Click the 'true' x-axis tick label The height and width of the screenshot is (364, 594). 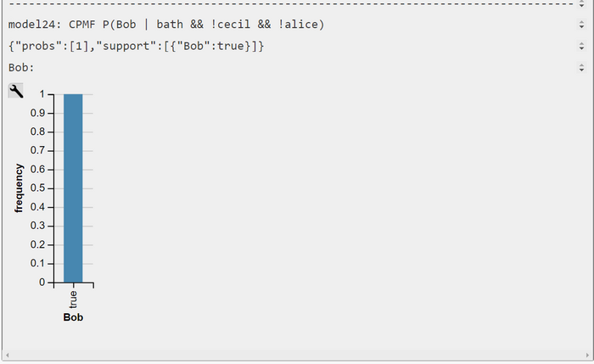(73, 300)
